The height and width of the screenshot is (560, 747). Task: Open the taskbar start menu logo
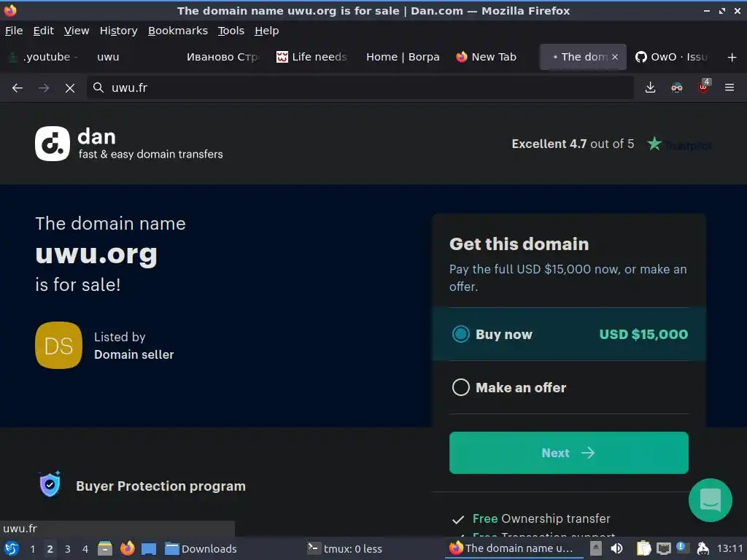pyautogui.click(x=12, y=548)
